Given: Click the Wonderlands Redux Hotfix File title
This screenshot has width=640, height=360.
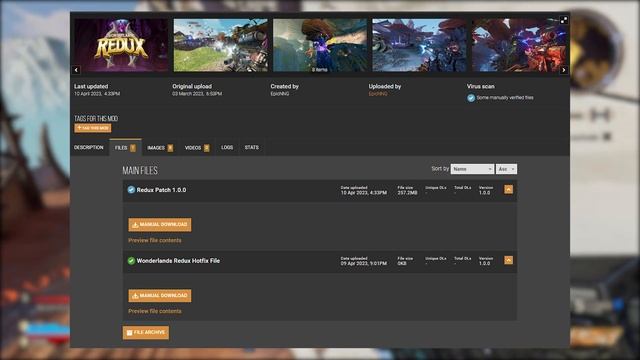Looking at the screenshot, I should tap(178, 261).
